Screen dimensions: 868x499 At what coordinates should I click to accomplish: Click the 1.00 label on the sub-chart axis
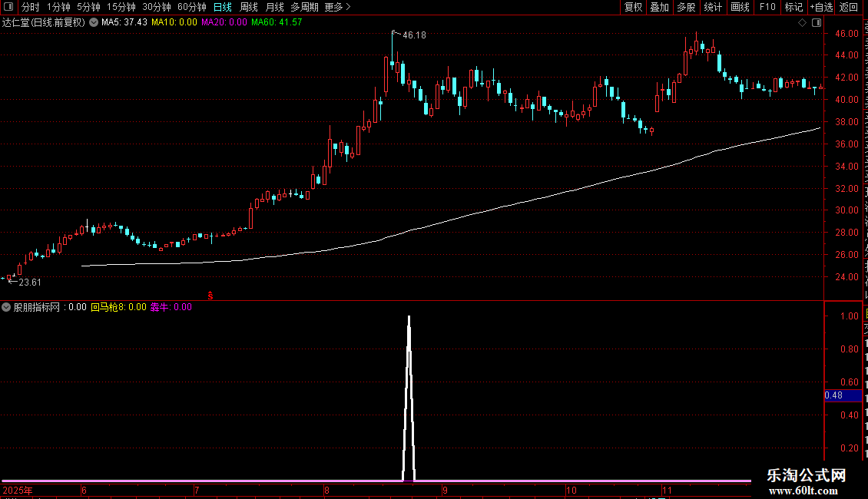tap(849, 316)
